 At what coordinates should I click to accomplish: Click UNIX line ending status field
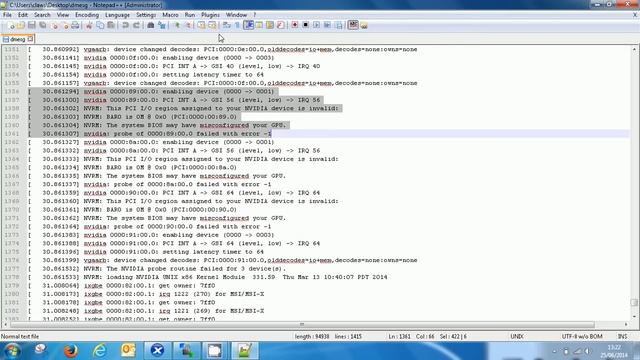click(x=517, y=337)
